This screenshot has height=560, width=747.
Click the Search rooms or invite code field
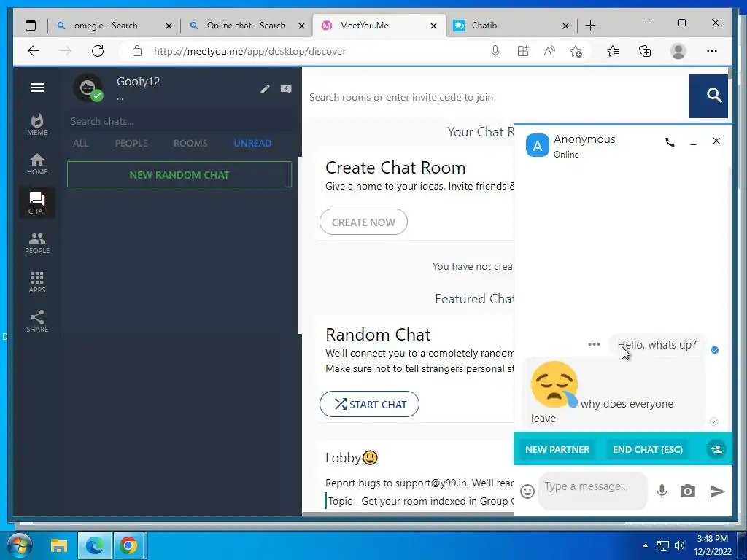495,97
